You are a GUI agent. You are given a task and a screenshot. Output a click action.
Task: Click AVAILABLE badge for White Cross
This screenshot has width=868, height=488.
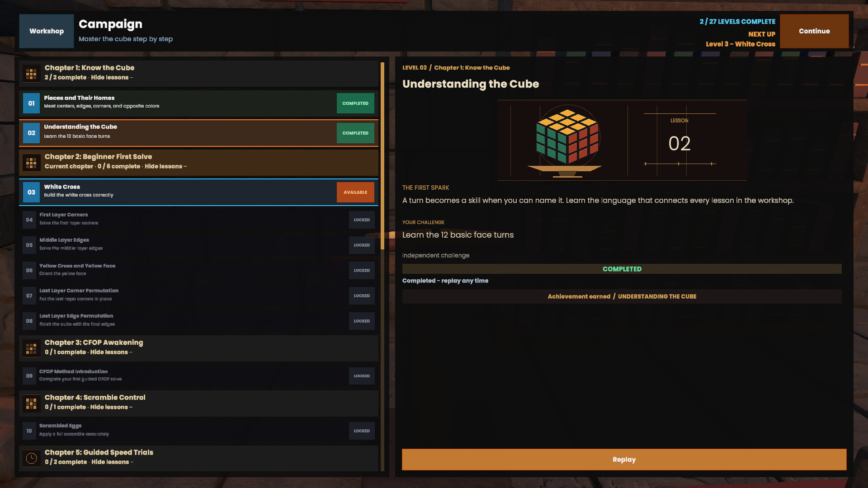(355, 192)
